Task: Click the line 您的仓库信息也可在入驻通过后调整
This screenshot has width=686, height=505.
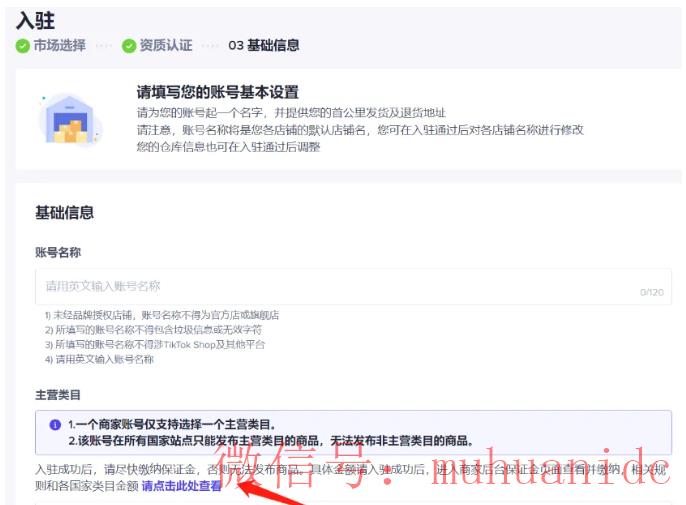Action: pyautogui.click(x=228, y=147)
